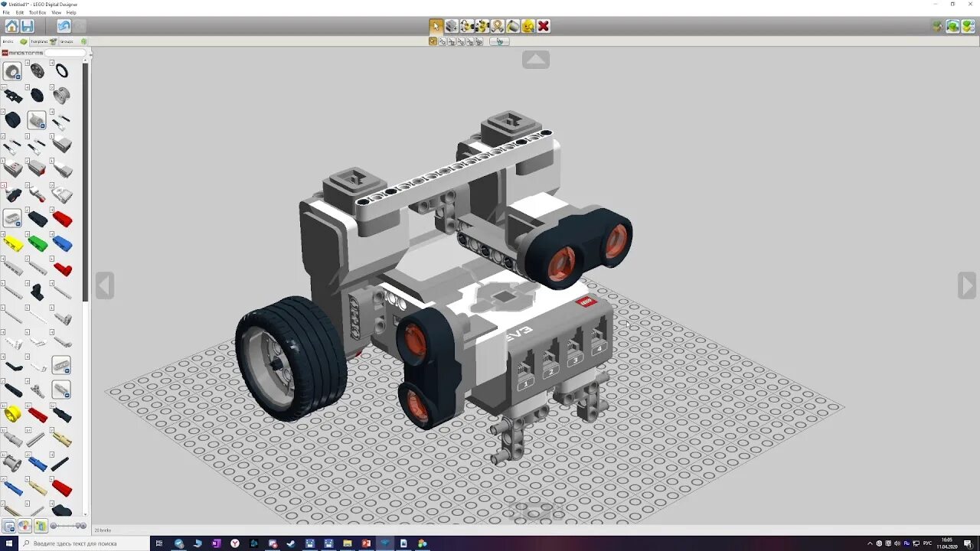The width and height of the screenshot is (980, 551).
Task: Open the View menu
Action: [x=56, y=12]
